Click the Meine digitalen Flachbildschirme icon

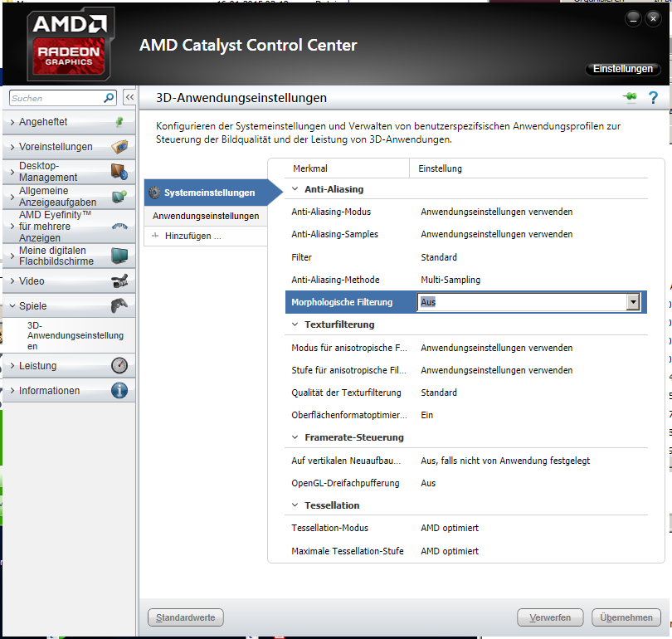pyautogui.click(x=119, y=256)
